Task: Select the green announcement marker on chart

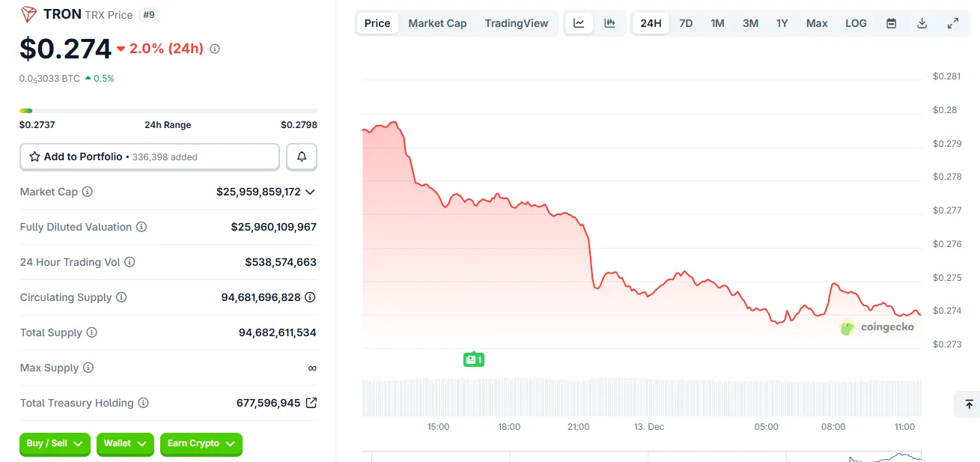Action: click(x=473, y=359)
